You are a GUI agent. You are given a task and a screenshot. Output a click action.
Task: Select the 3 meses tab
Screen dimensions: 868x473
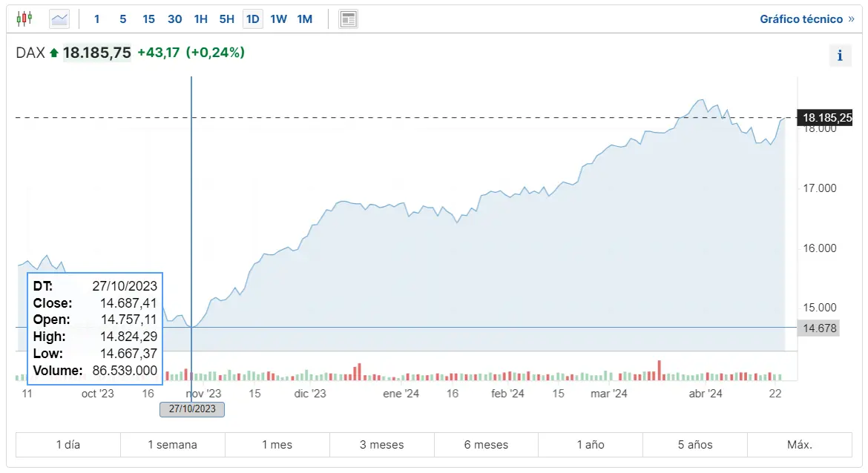[381, 444]
